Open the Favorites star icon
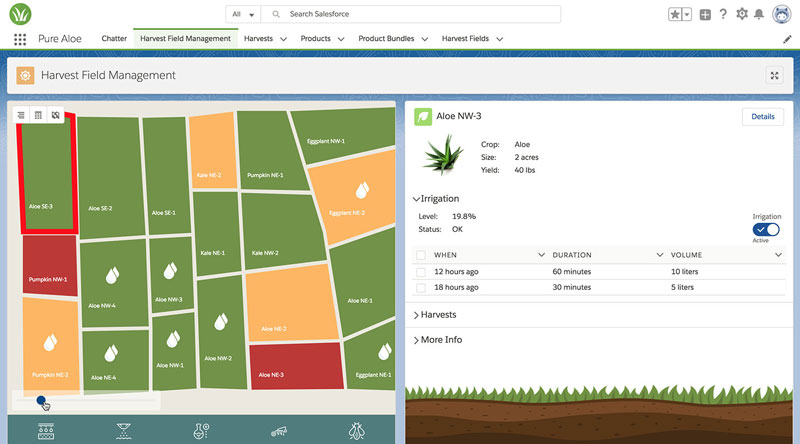800x444 pixels. (674, 14)
